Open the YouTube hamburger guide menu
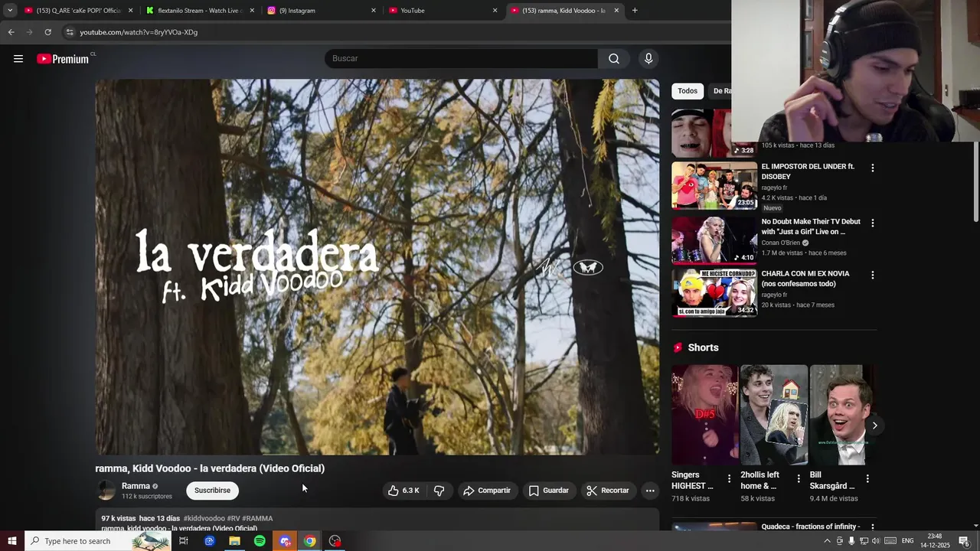Screen dimensions: 980x551 point(18,59)
